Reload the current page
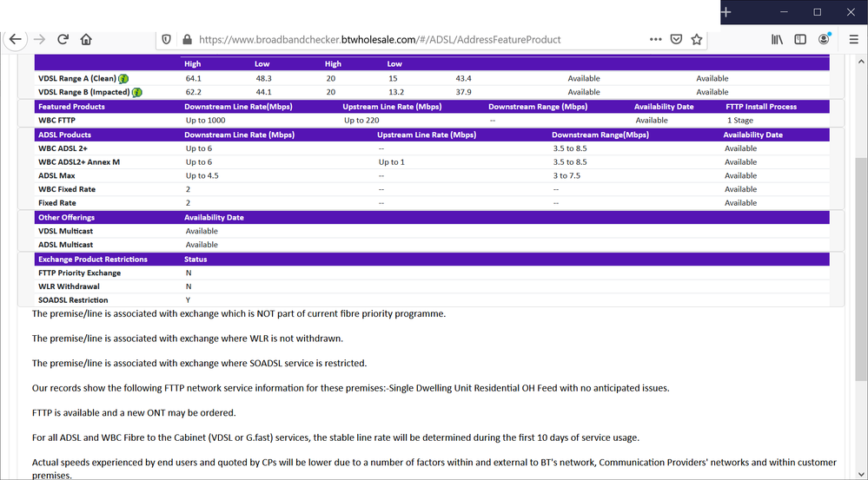 (63, 40)
